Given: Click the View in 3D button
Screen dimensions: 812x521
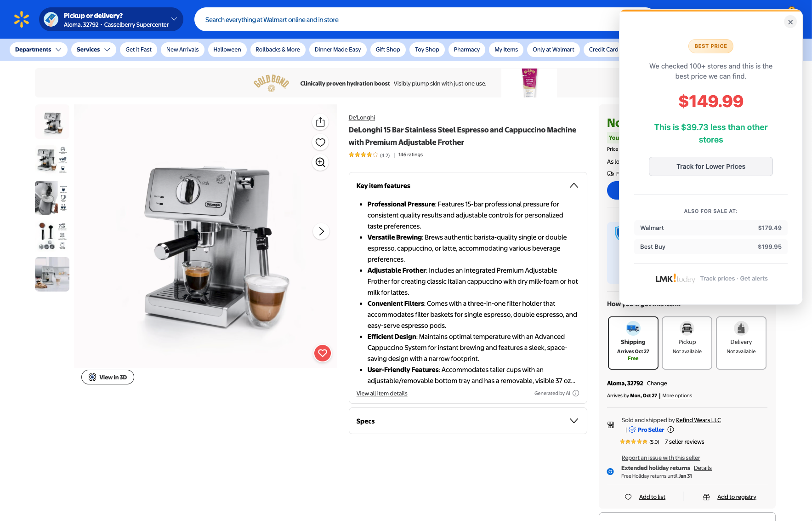Looking at the screenshot, I should tap(108, 377).
